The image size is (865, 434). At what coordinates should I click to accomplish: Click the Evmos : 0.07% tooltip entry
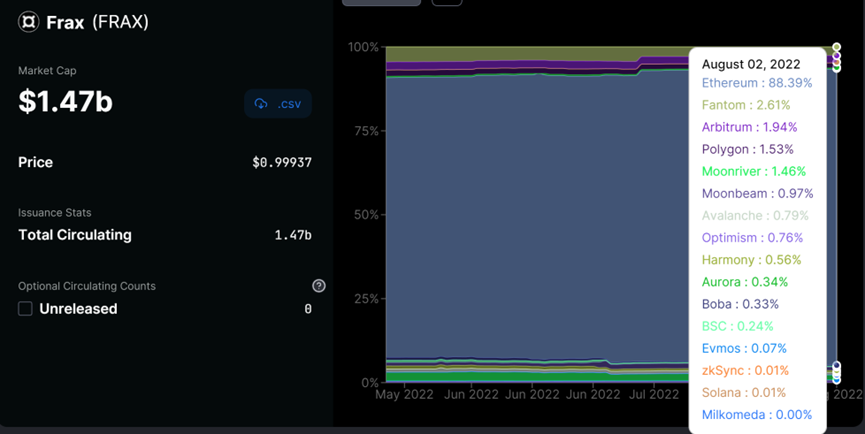point(744,348)
